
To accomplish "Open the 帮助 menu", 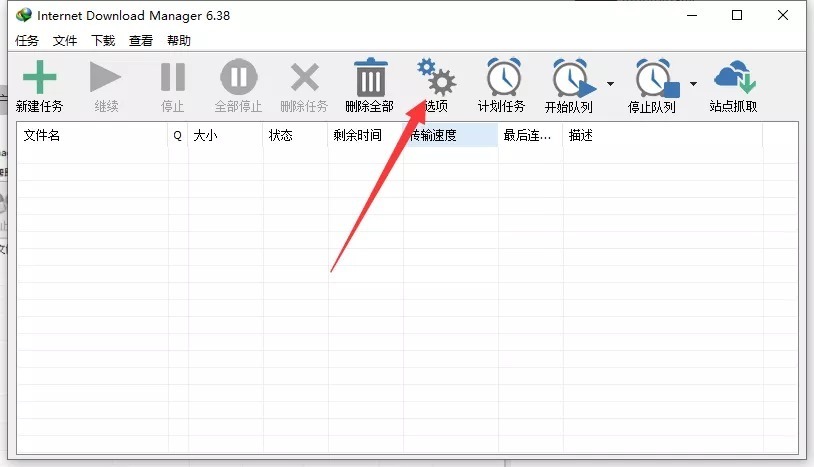I will [x=179, y=40].
